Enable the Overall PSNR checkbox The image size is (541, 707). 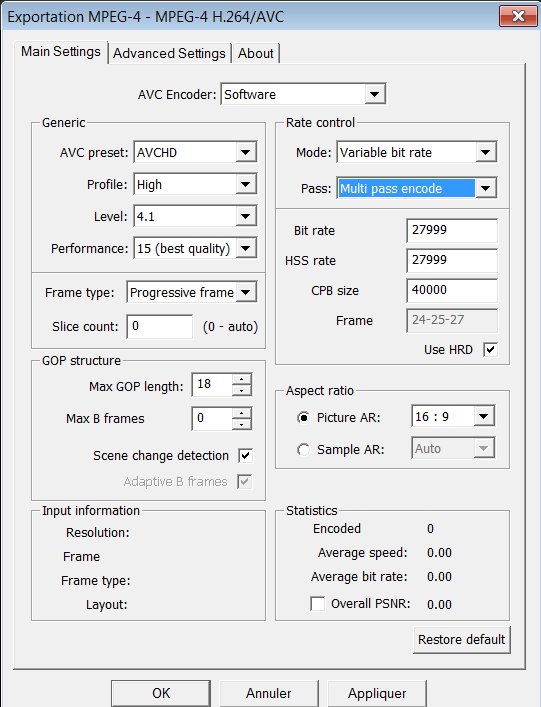tap(317, 603)
